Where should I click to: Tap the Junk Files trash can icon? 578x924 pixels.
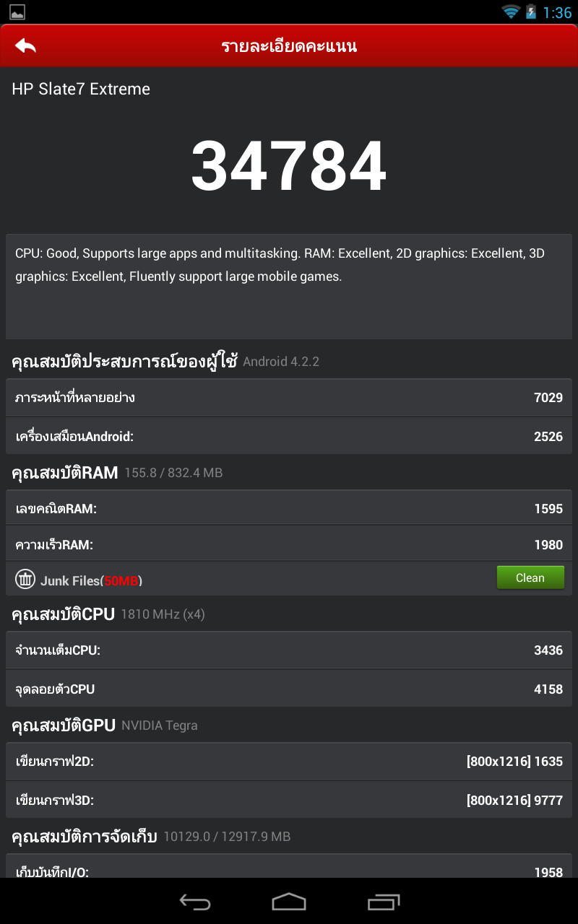point(25,579)
